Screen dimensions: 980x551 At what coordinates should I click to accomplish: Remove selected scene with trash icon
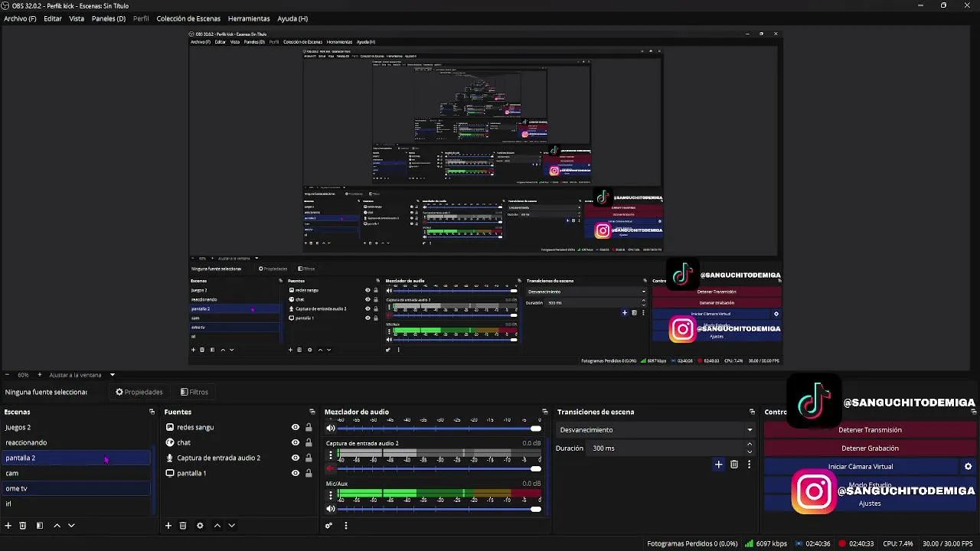coord(23,526)
